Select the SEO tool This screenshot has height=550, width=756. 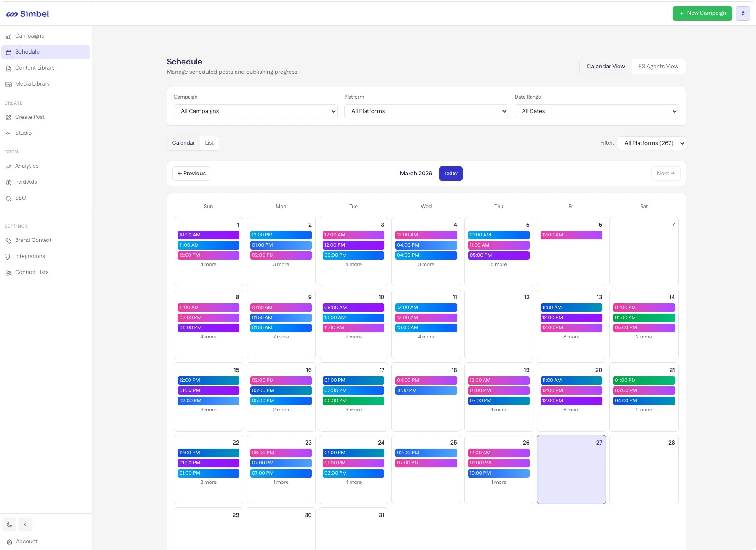pos(21,198)
